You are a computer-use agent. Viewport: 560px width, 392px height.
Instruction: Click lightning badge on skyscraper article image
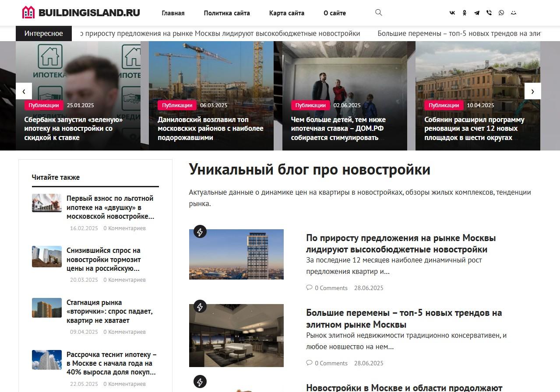(x=200, y=232)
